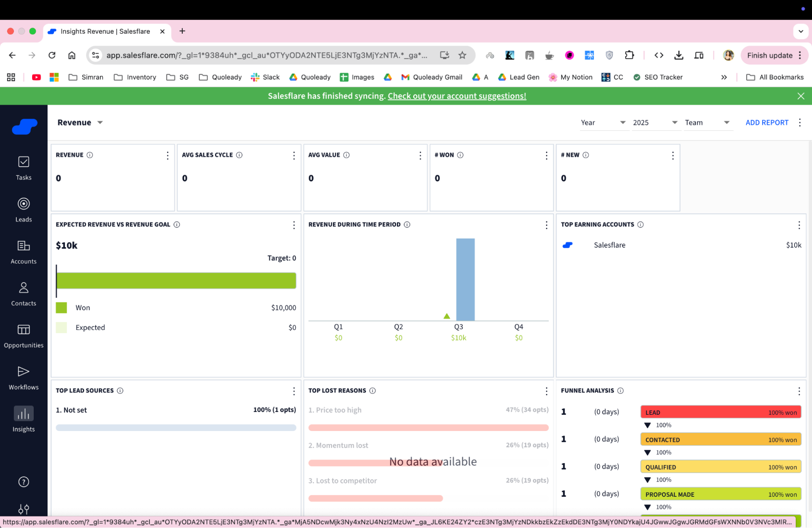This screenshot has width=812, height=528.
Task: Navigate to Accounts in the sidebar
Action: pyautogui.click(x=23, y=251)
